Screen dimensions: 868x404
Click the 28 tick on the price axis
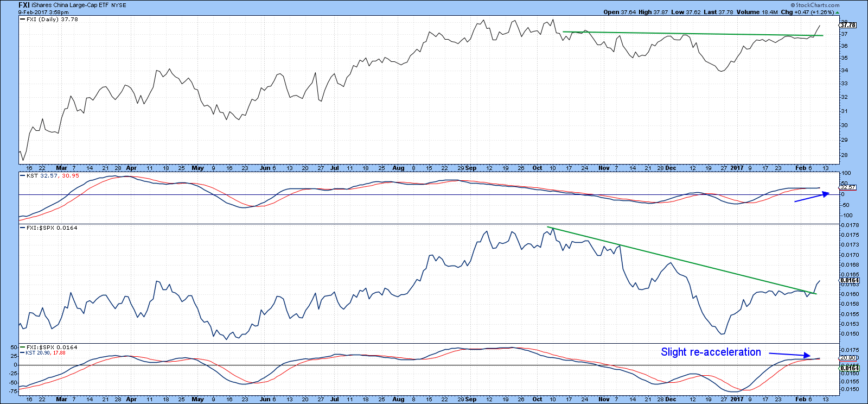844,155
